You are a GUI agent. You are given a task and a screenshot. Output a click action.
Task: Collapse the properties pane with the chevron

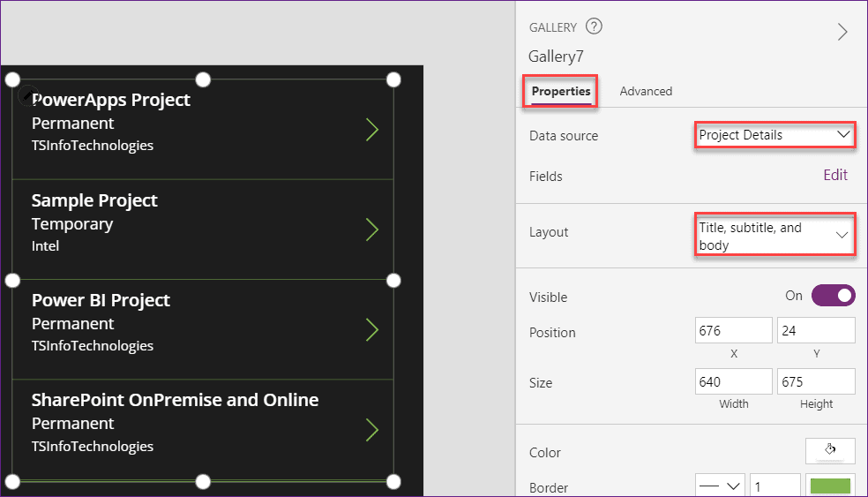coord(842,32)
